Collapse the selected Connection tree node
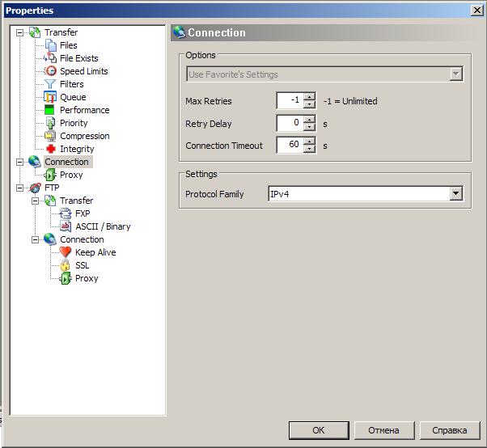The width and height of the screenshot is (487, 448). point(19,162)
